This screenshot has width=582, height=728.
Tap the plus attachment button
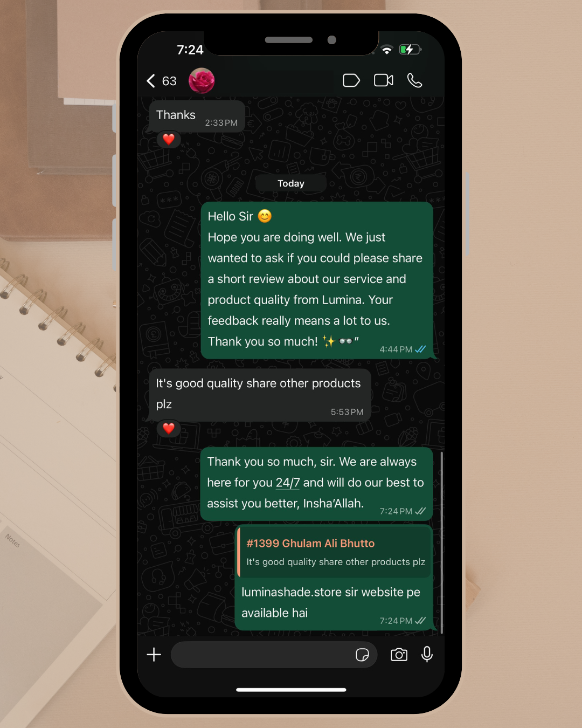pos(154,655)
